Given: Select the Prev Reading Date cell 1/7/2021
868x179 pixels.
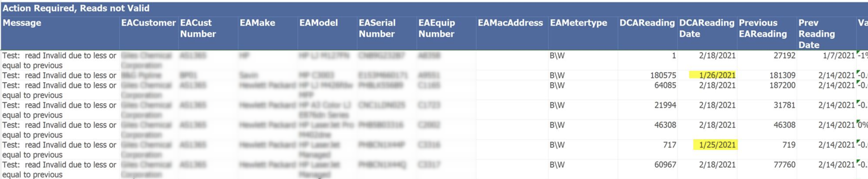Looking at the screenshot, I should tap(827, 55).
